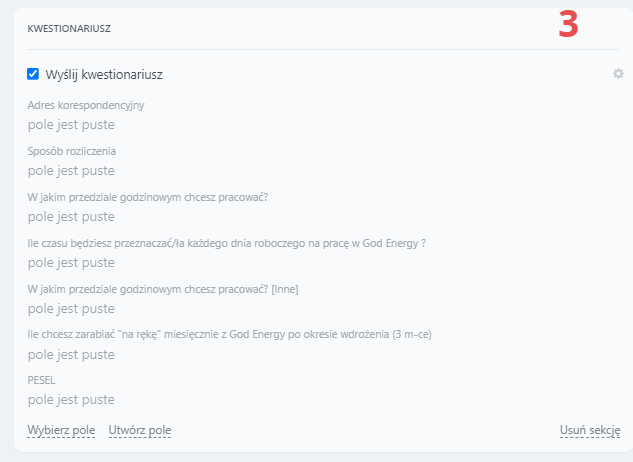The height and width of the screenshot is (462, 633).
Task: Edit empty value under 'Sposób rozliczenia'
Action: click(71, 171)
